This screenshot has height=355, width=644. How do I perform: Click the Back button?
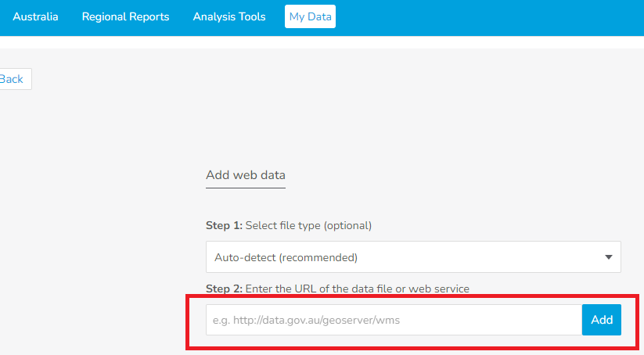13,79
